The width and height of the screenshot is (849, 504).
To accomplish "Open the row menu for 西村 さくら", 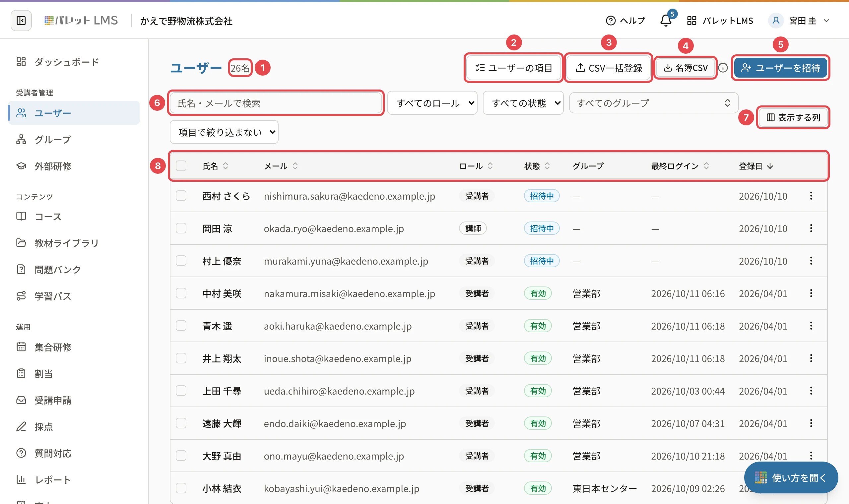I will pyautogui.click(x=811, y=196).
